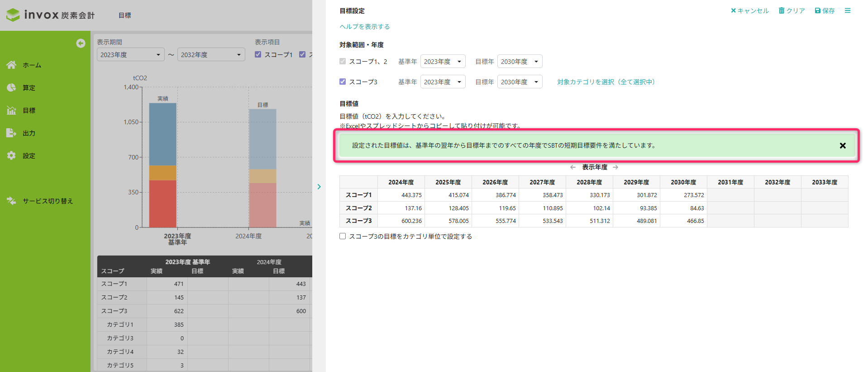Open the ヘルプを表示する link
The height and width of the screenshot is (372, 868).
[x=364, y=26]
